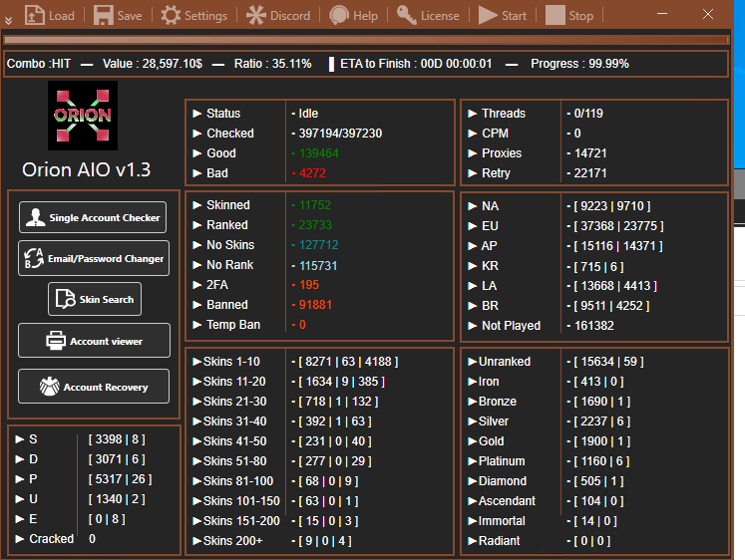The image size is (745, 560).
Task: Click the Orion logo image
Action: click(83, 116)
